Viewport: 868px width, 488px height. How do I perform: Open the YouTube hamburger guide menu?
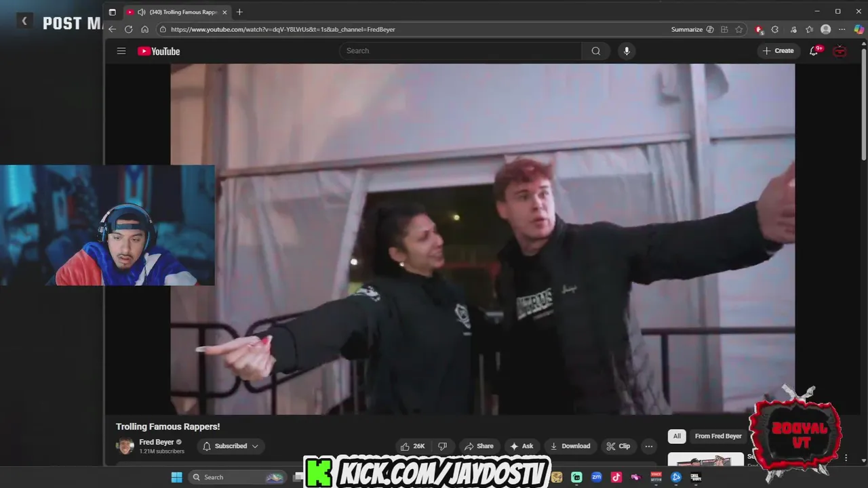point(121,51)
